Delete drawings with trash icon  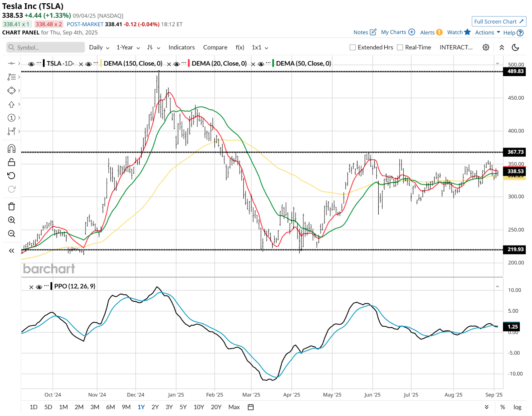11,206
